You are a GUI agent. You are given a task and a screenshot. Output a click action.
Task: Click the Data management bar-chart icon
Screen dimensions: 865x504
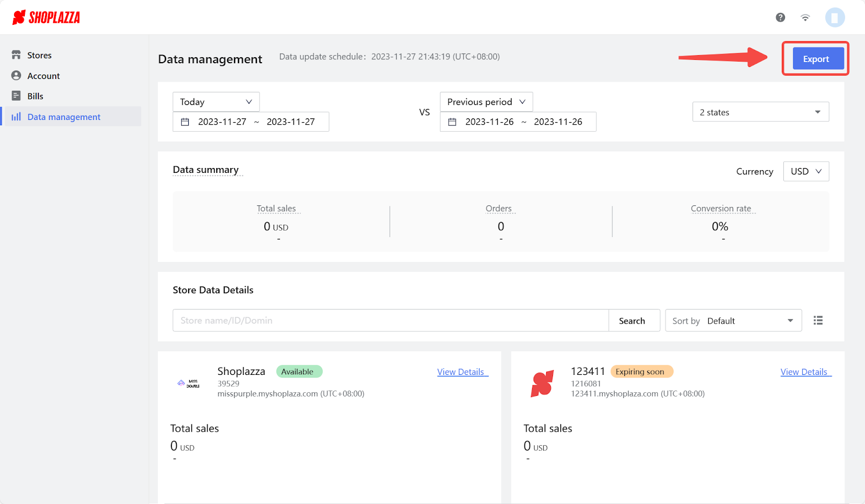[16, 117]
